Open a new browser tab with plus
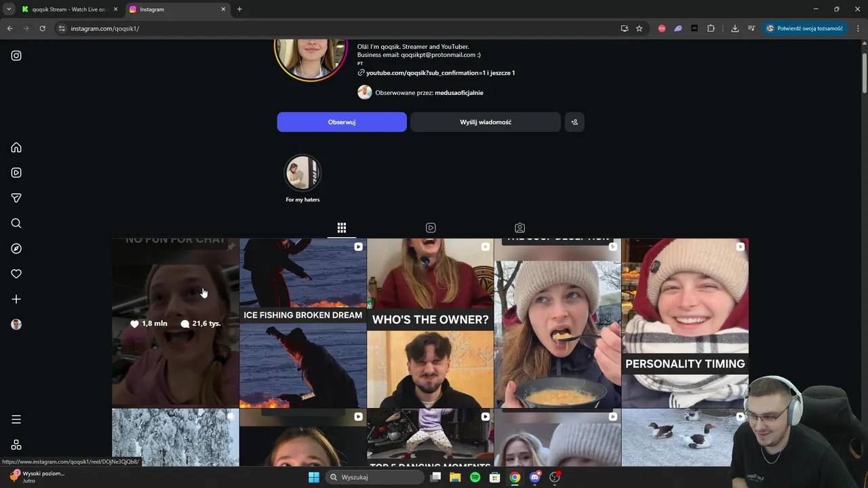868x488 pixels. pos(239,9)
